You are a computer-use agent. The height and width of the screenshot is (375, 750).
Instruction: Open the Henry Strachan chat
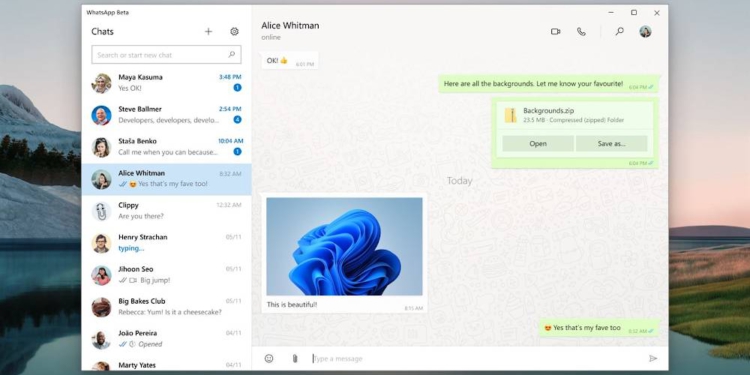coord(166,243)
